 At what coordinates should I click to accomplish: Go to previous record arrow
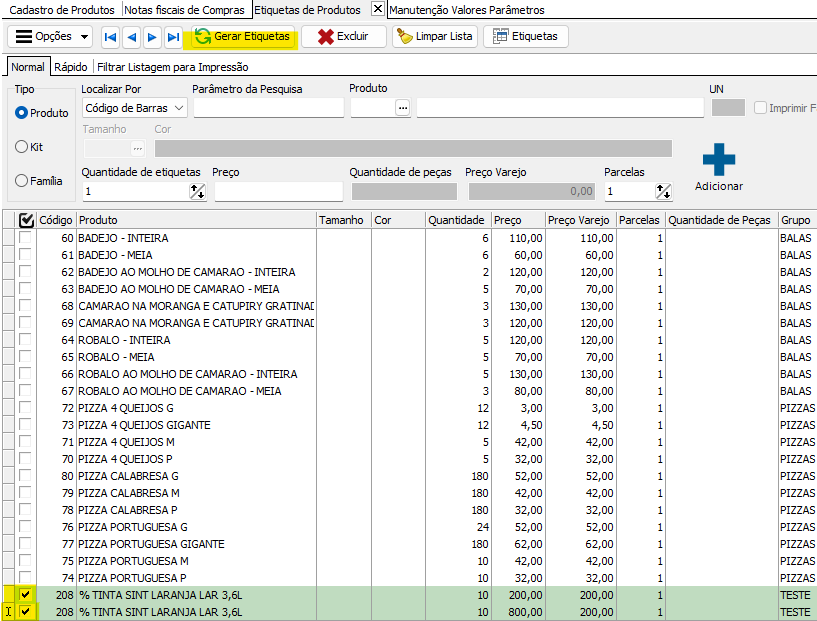click(131, 37)
